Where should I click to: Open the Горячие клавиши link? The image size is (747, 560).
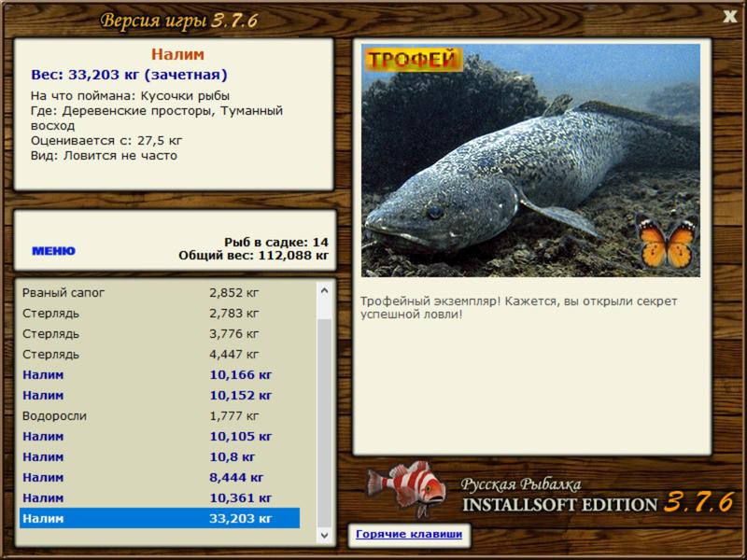tap(409, 534)
